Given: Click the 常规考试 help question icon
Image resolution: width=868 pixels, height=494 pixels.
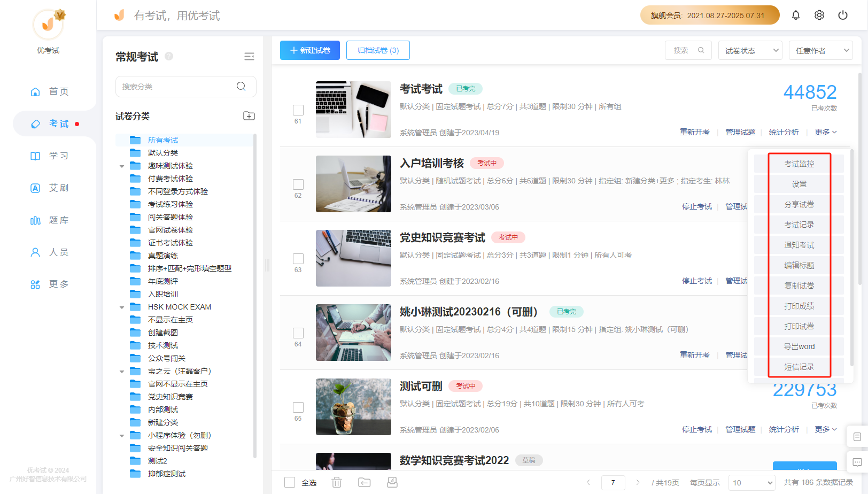Looking at the screenshot, I should tap(169, 56).
